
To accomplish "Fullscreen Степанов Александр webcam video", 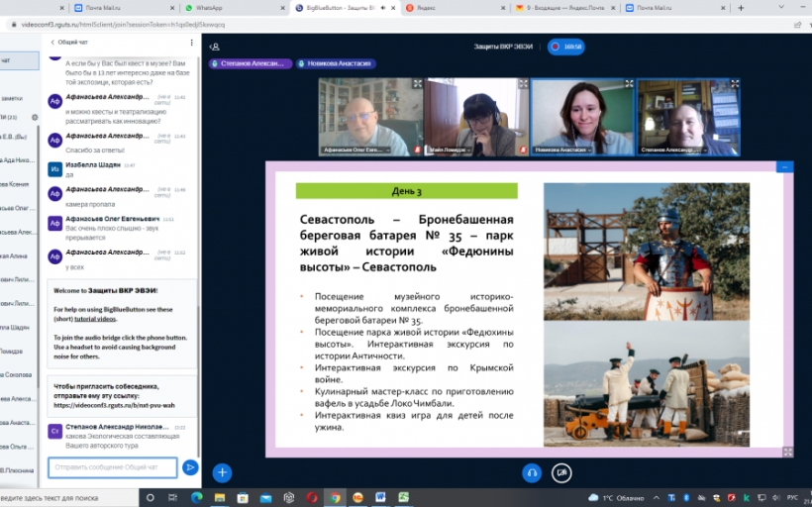I will 735,83.
